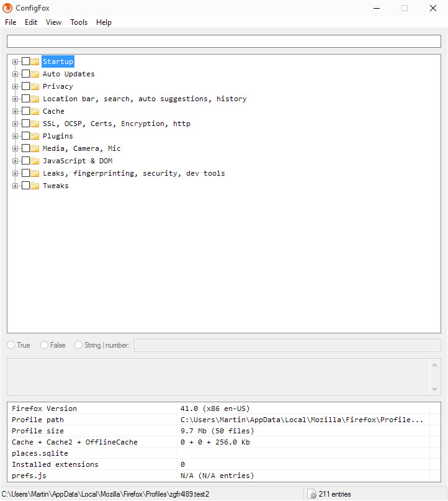This screenshot has height=501, width=448.
Task: Select the False radio button
Action: point(45,345)
